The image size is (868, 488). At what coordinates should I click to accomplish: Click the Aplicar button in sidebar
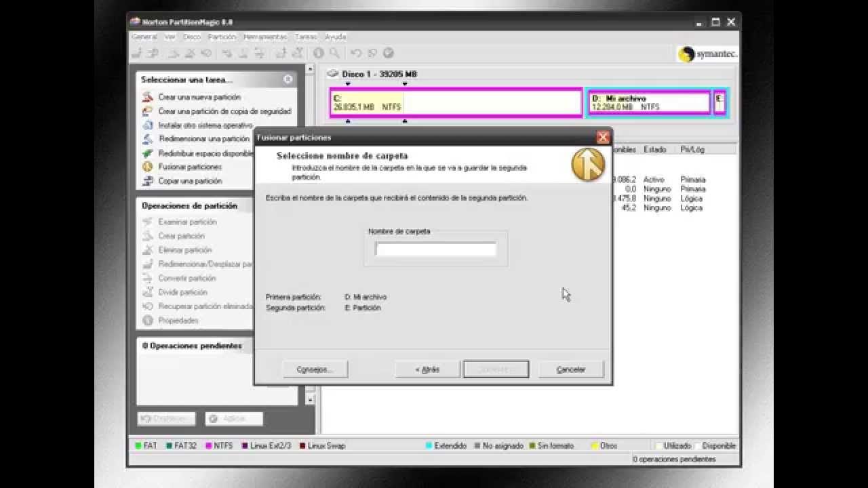coord(235,418)
